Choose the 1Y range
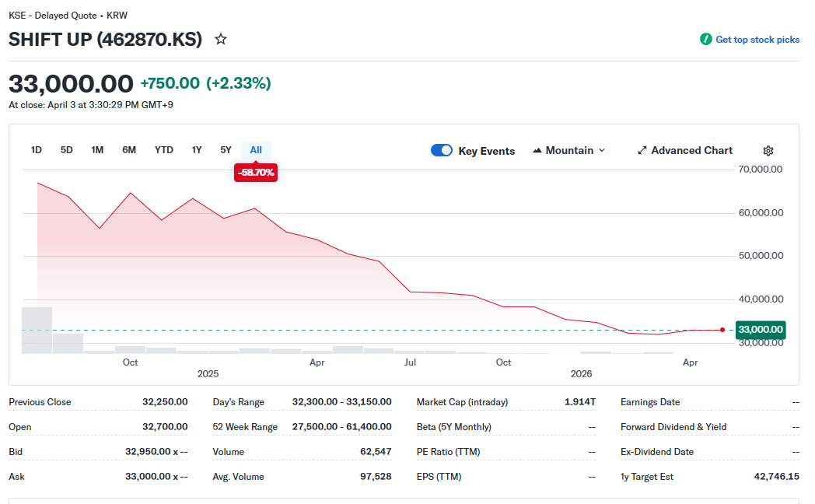 (x=197, y=150)
